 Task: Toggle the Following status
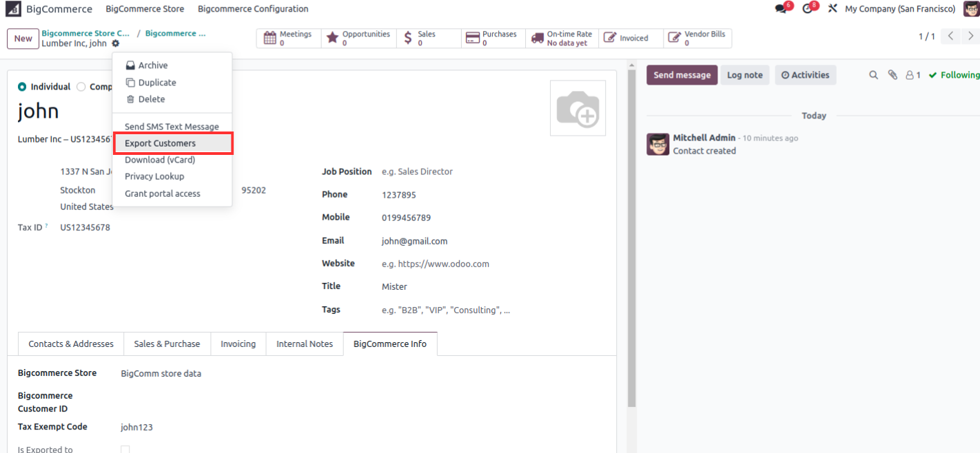click(x=954, y=75)
